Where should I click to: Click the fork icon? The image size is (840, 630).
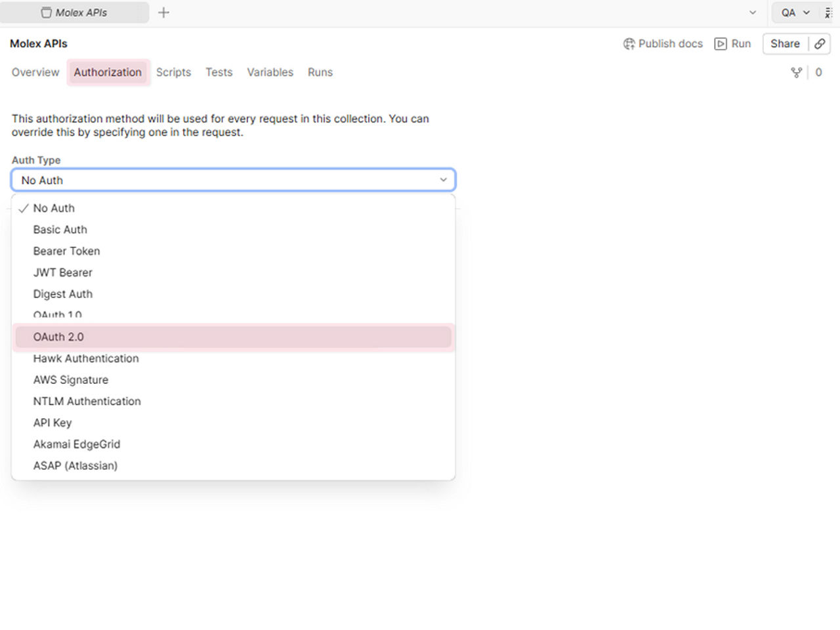coord(796,72)
